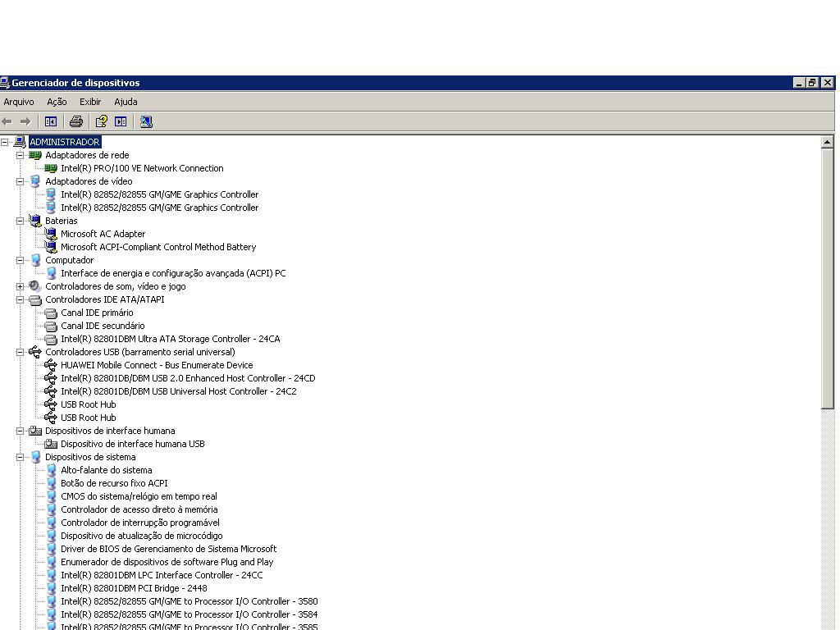Click the HUAWEI Mobile Connect USB icon

(x=51, y=365)
